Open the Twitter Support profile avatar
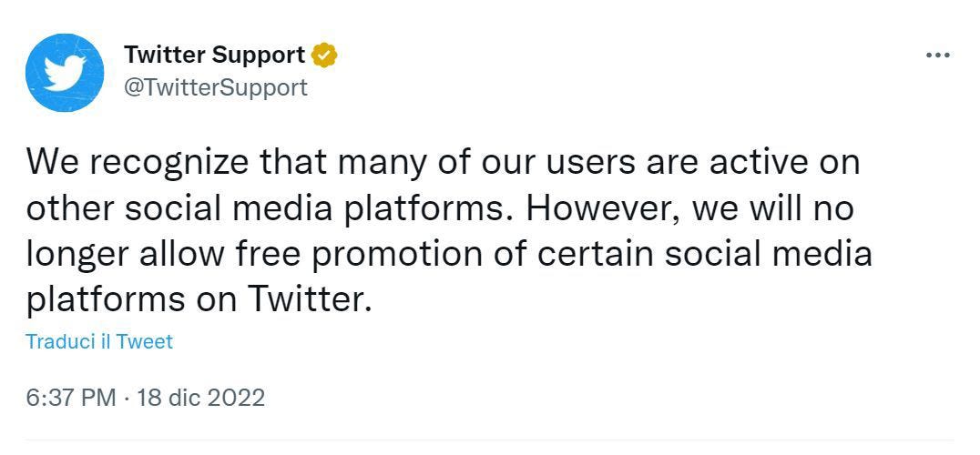Image resolution: width=980 pixels, height=455 pixels. pos(65,73)
